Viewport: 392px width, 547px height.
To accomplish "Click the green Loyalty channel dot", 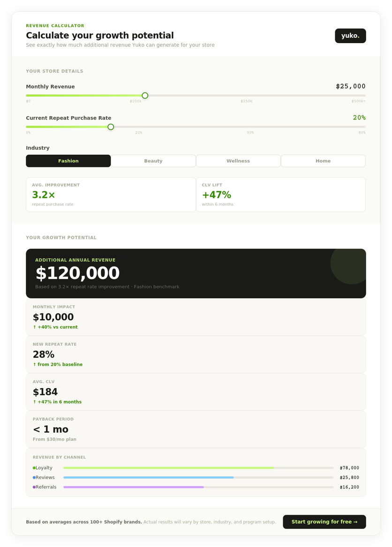I will (34, 467).
